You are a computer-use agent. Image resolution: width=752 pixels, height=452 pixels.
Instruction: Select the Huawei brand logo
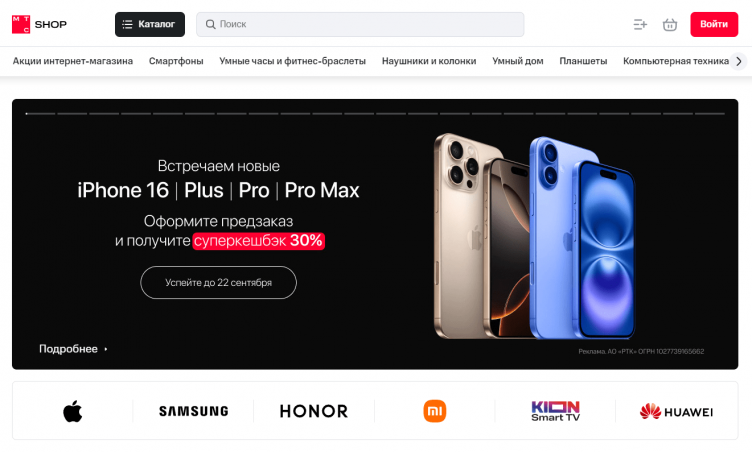click(676, 412)
